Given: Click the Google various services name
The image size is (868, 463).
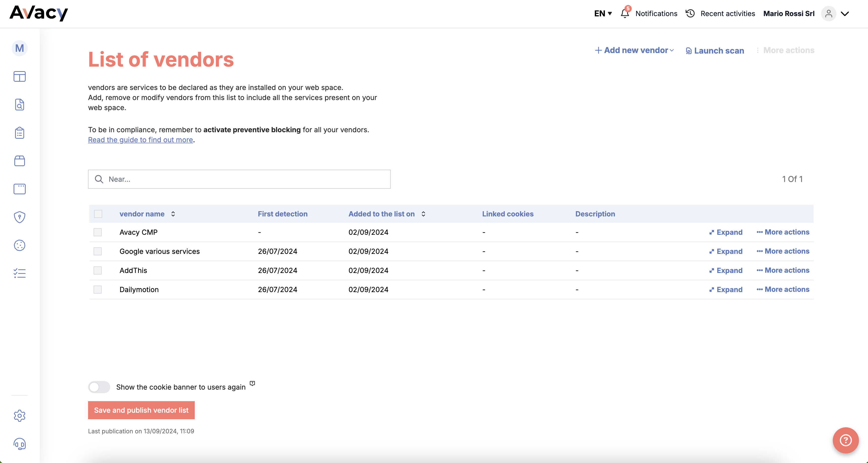Looking at the screenshot, I should (x=159, y=251).
